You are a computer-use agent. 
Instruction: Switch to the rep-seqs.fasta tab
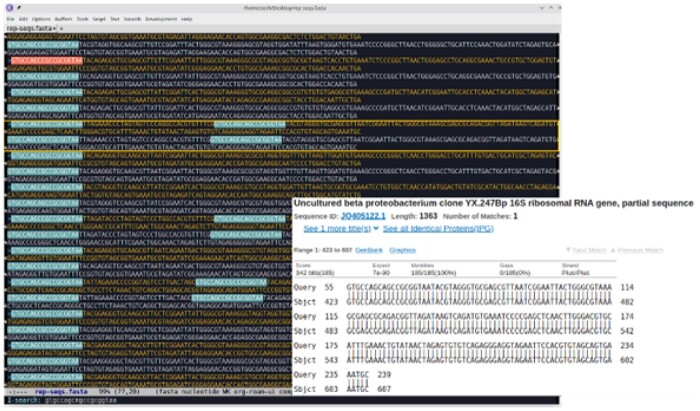click(28, 29)
